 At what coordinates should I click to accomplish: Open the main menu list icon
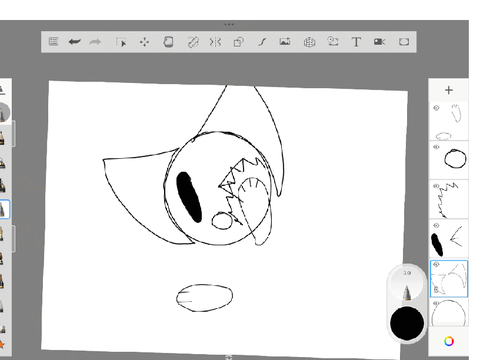coord(54,42)
